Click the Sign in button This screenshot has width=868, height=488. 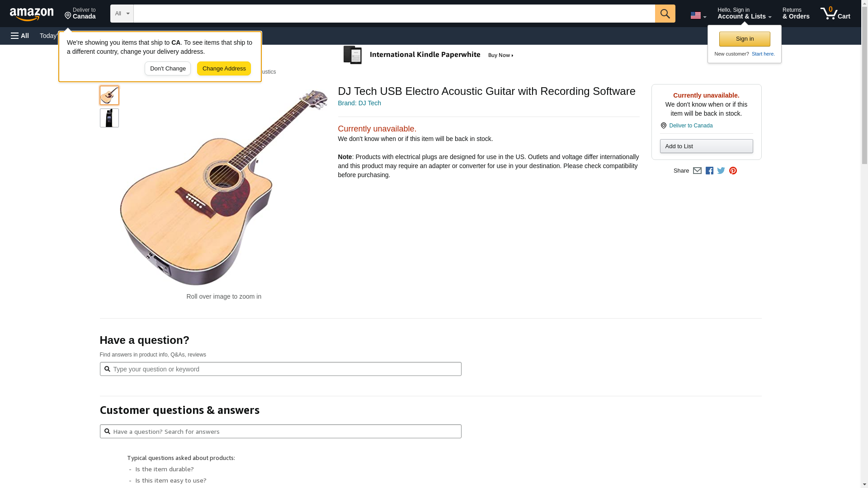744,39
